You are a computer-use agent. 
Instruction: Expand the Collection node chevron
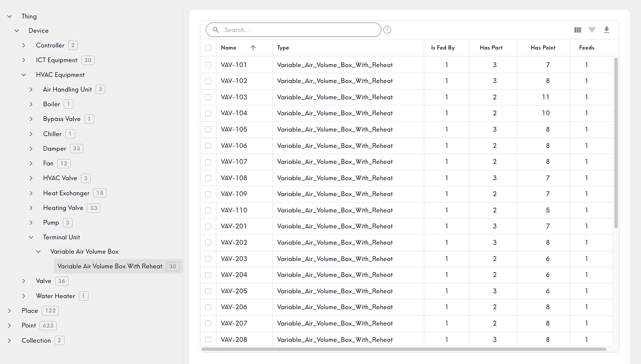pos(9,340)
